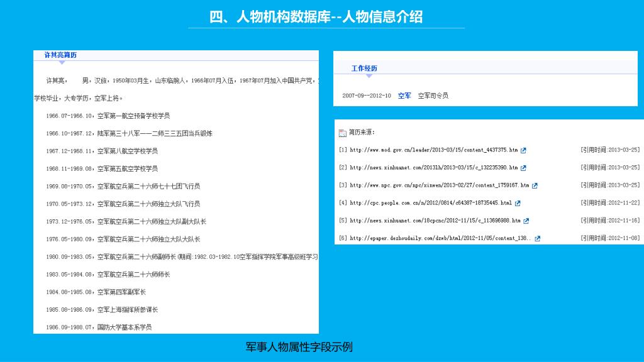Click the 简历来源 document icon
The height and width of the screenshot is (362, 644).
tap(342, 133)
